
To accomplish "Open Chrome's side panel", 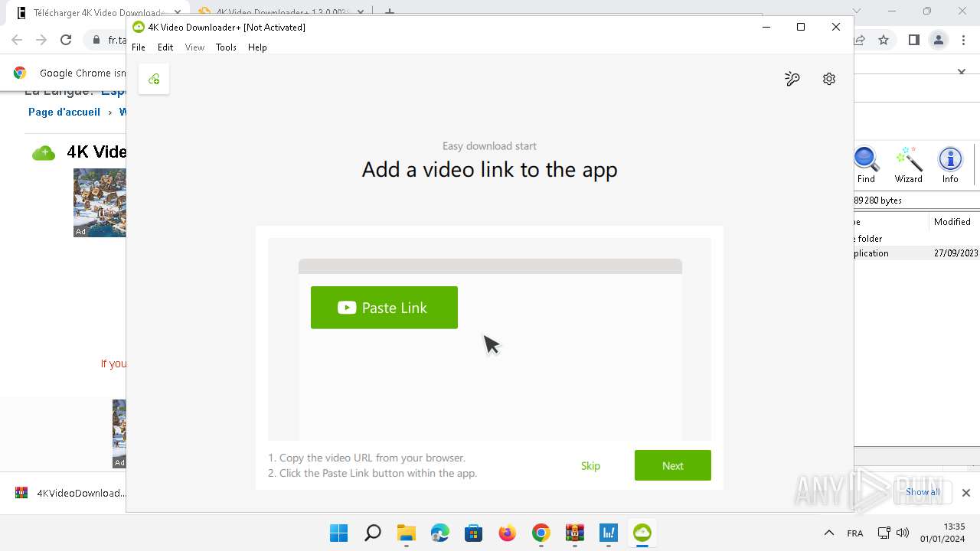I will (913, 40).
